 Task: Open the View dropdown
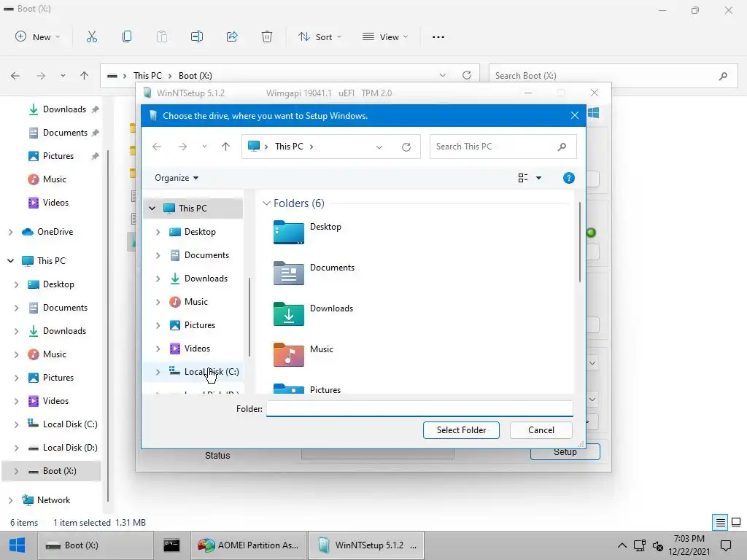pyautogui.click(x=385, y=36)
